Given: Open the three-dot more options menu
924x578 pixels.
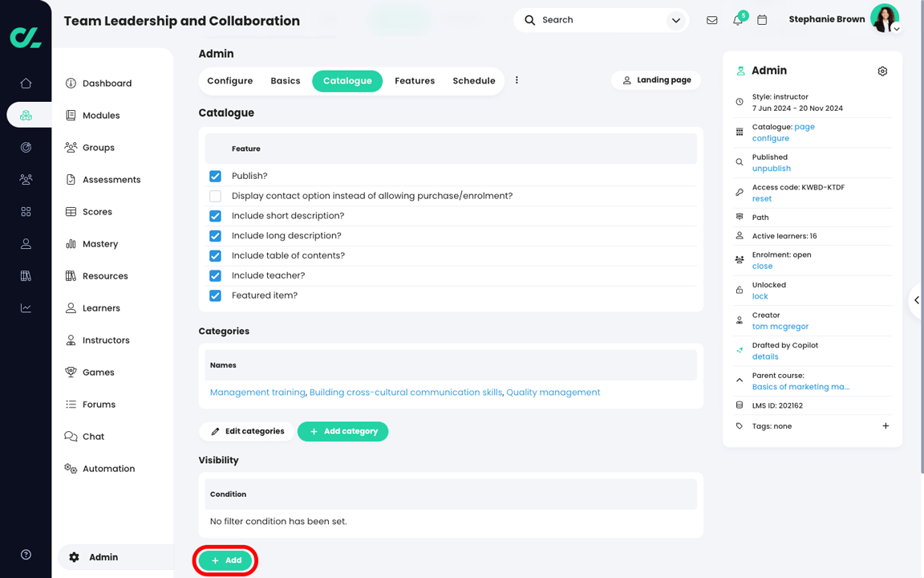Looking at the screenshot, I should click(x=517, y=80).
